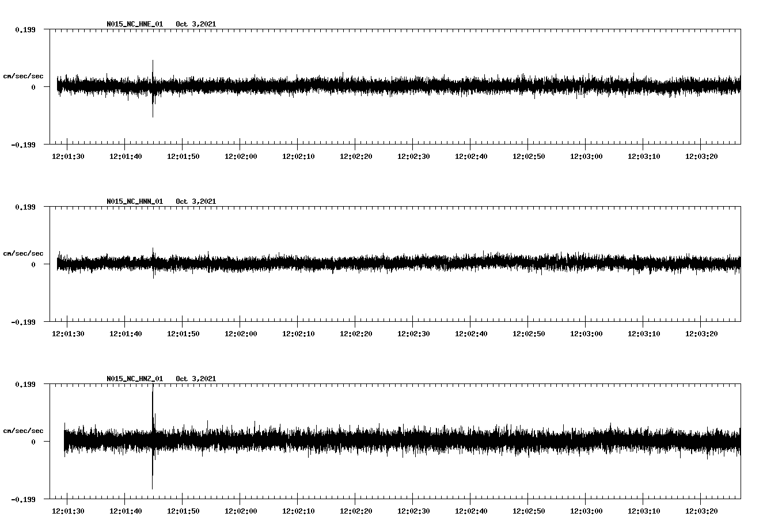
Task: Pick the 12:03:00 label under HNZ plot
Action: click(586, 511)
